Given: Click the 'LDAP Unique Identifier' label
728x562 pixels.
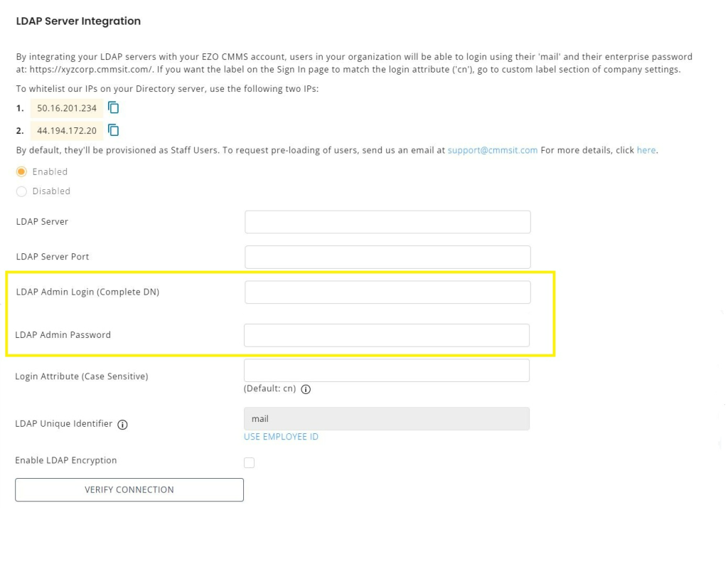Looking at the screenshot, I should [x=63, y=423].
